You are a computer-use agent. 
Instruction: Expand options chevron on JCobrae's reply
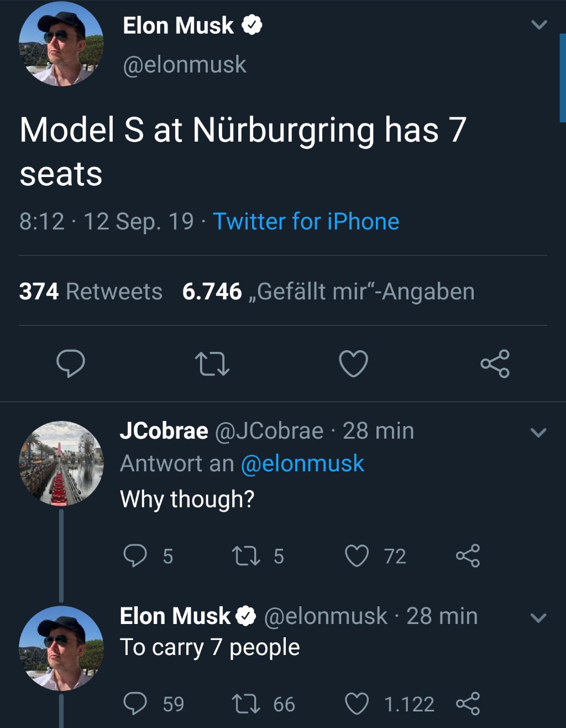coord(538,432)
